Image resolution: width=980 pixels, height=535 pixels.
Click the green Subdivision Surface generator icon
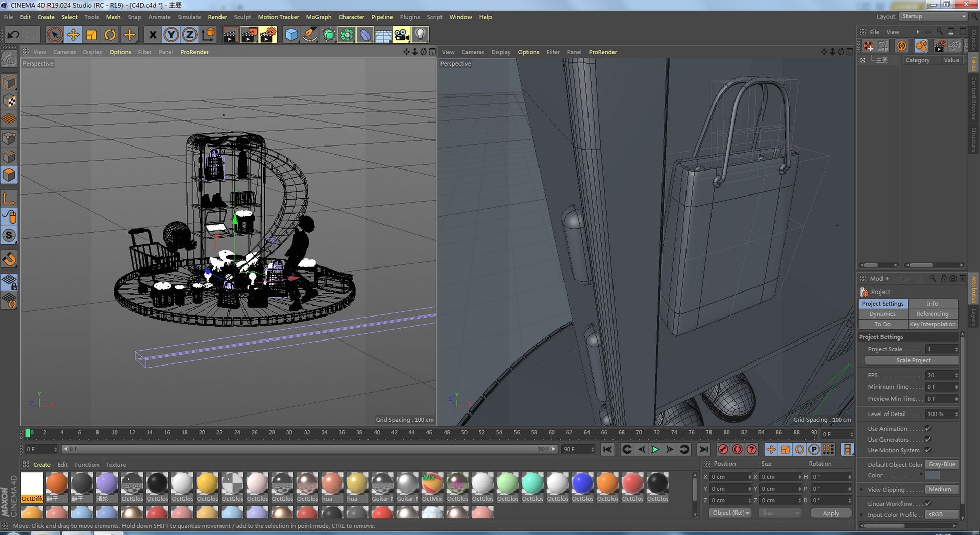click(329, 35)
